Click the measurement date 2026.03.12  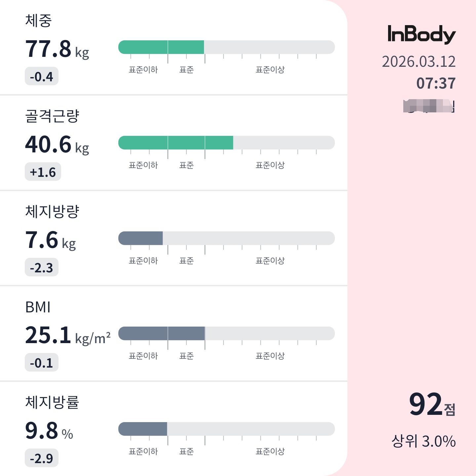click(418, 62)
